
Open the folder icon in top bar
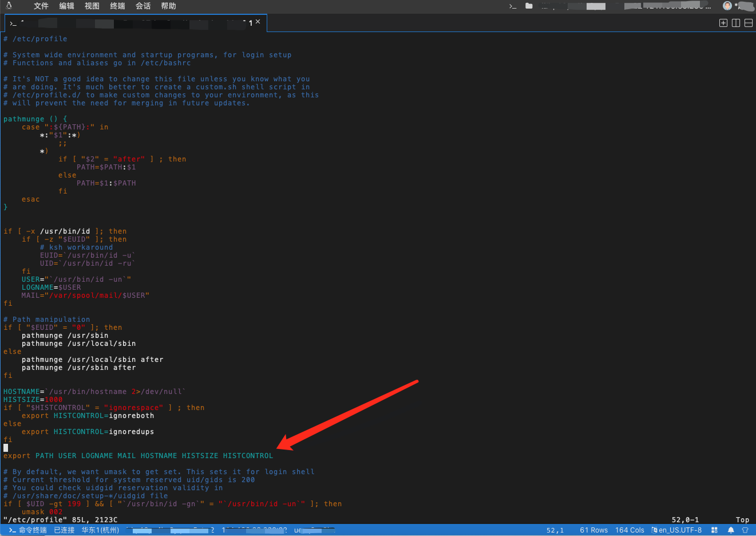[x=529, y=6]
